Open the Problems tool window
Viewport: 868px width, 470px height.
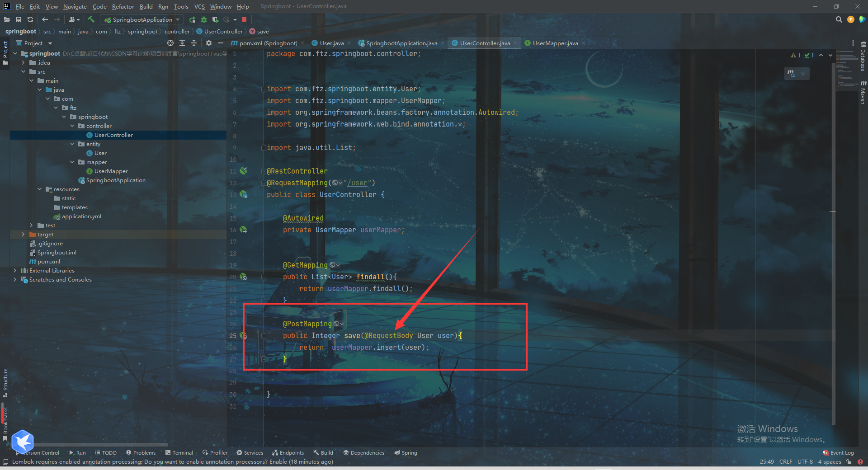point(141,452)
